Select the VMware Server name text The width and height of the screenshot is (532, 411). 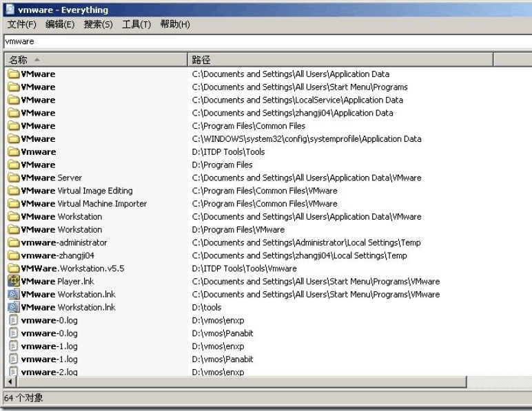(51, 178)
